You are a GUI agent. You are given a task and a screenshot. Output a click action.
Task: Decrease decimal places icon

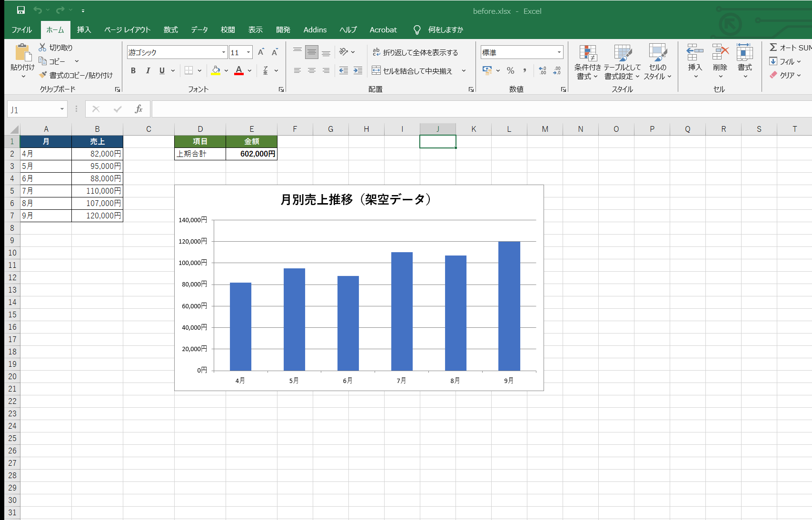pyautogui.click(x=557, y=70)
